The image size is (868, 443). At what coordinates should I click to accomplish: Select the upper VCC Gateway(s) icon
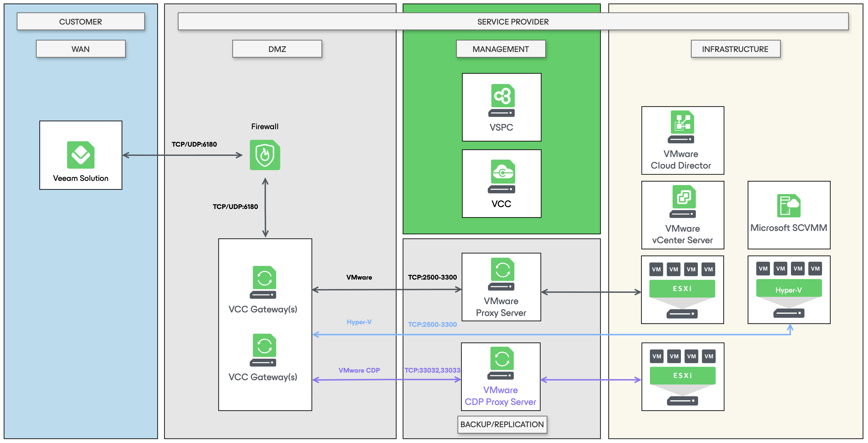[x=263, y=282]
